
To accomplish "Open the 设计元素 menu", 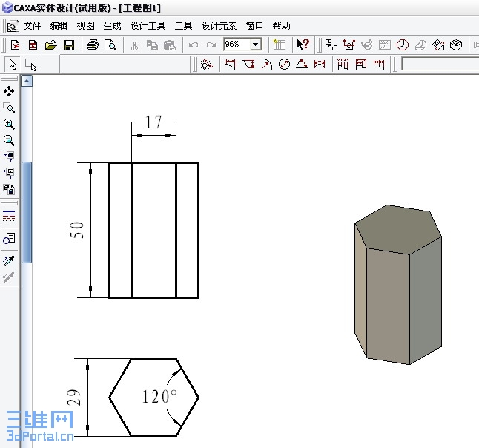I will [x=219, y=26].
